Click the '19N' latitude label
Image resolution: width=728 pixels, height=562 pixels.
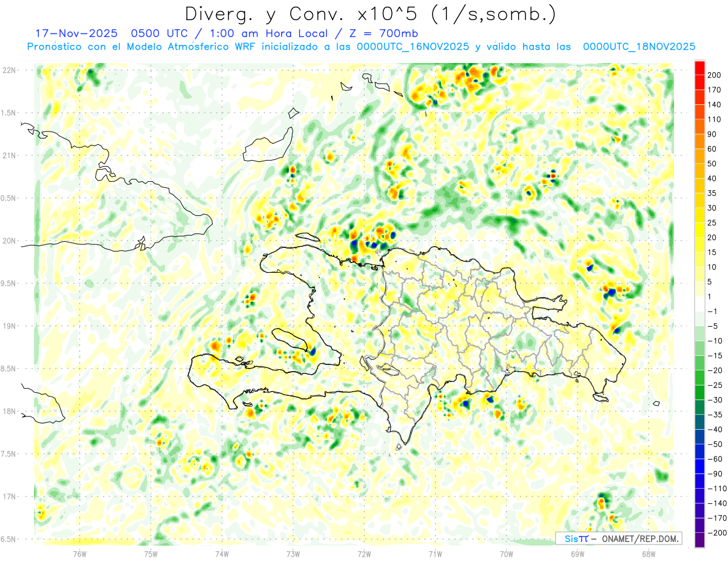(x=8, y=326)
